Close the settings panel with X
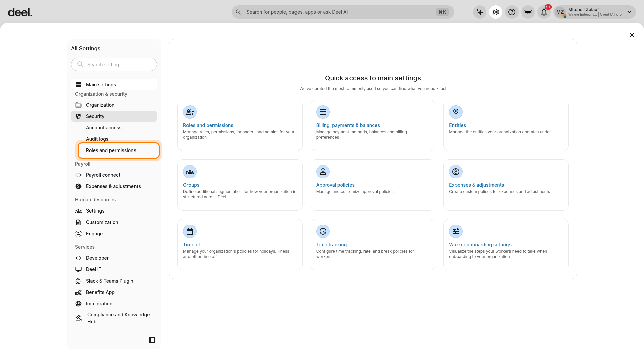 tap(632, 35)
